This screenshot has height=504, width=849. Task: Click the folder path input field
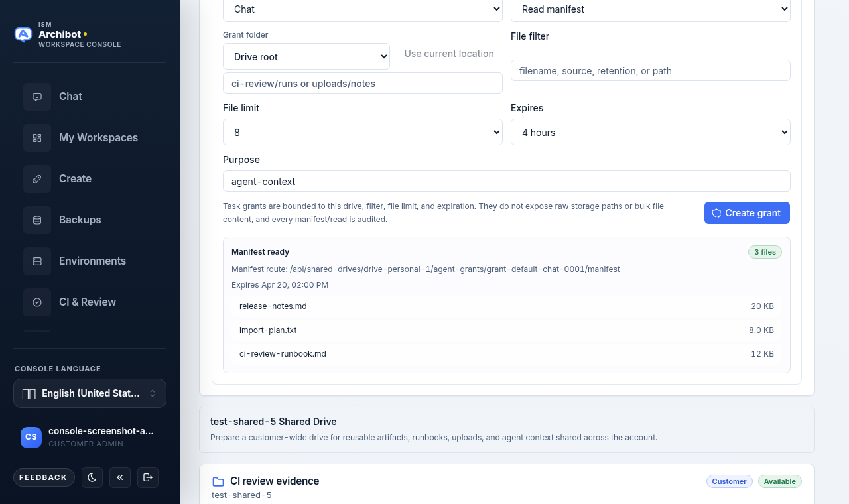tap(363, 83)
